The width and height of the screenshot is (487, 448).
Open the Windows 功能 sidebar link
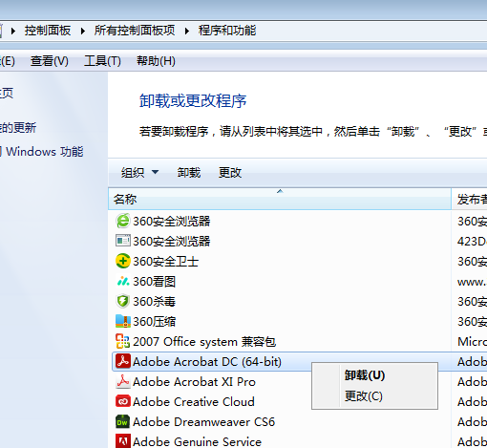coord(44,151)
